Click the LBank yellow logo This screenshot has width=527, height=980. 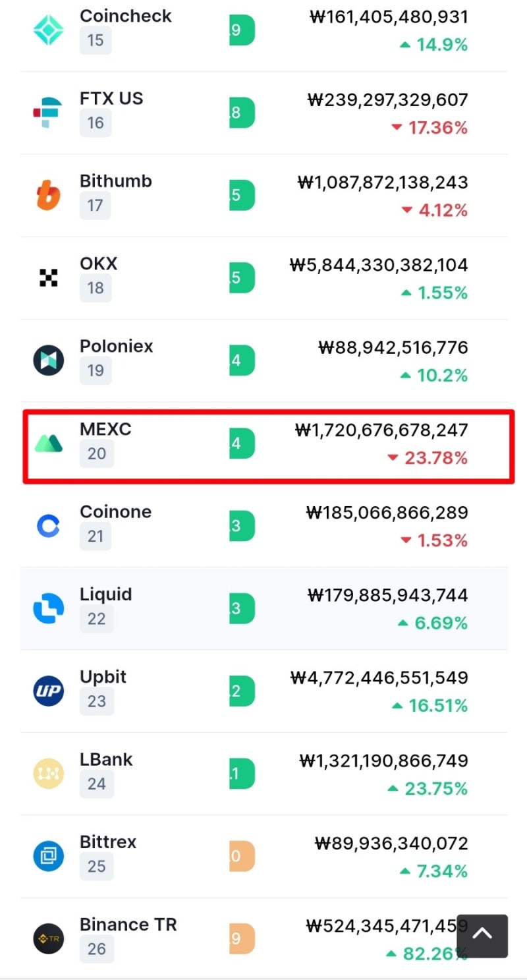49,774
